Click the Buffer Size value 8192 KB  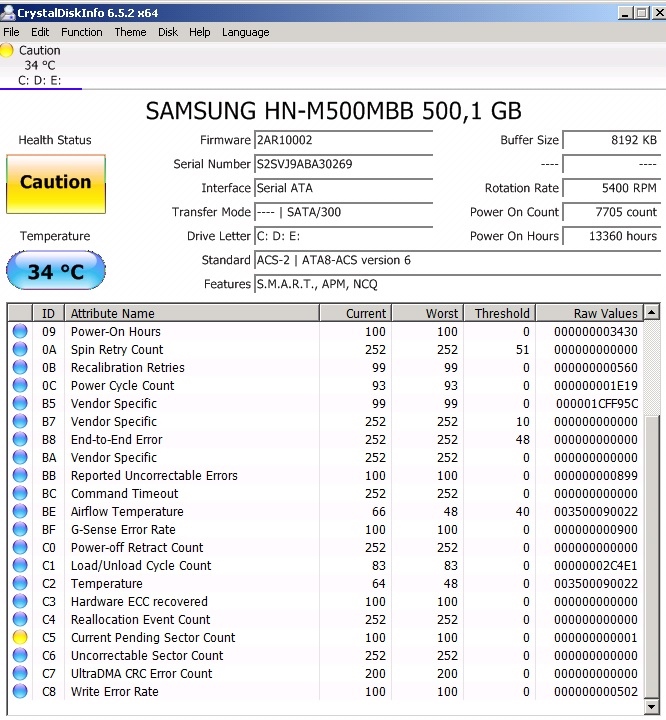tap(612, 140)
